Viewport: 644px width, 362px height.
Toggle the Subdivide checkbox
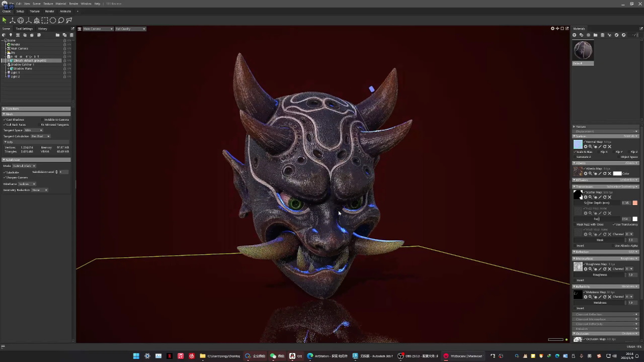coord(5,172)
